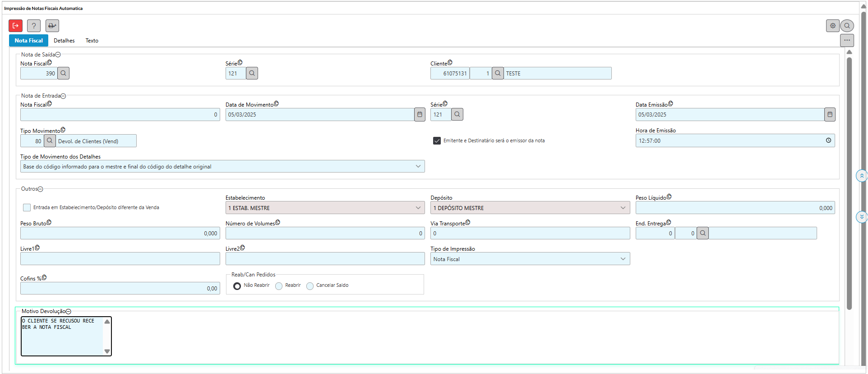Click search icon next to End. Entrega
Image resolution: width=868 pixels, height=374 pixels.
702,233
